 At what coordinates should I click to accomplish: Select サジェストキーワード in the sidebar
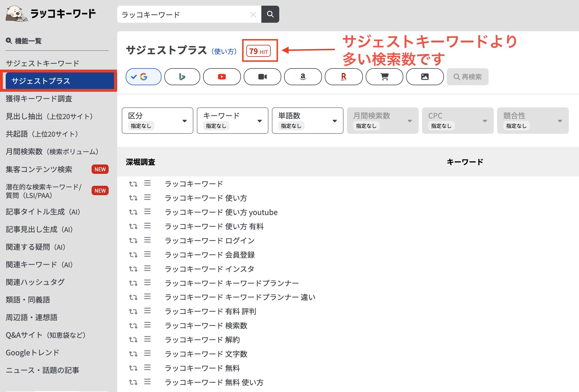click(x=42, y=63)
